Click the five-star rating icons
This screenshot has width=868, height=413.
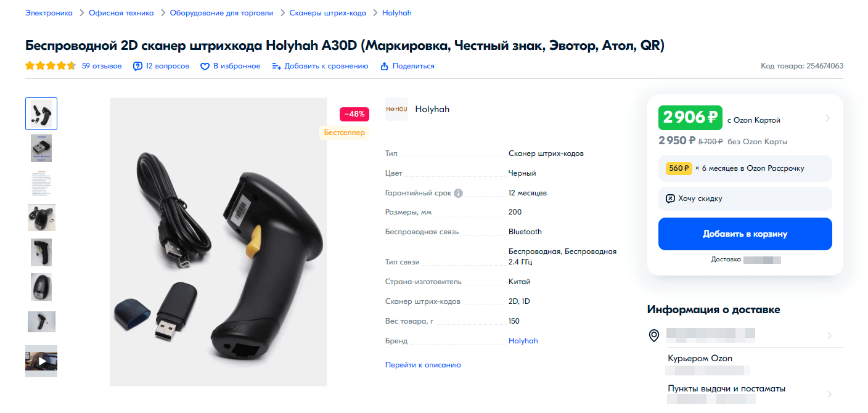tap(51, 66)
